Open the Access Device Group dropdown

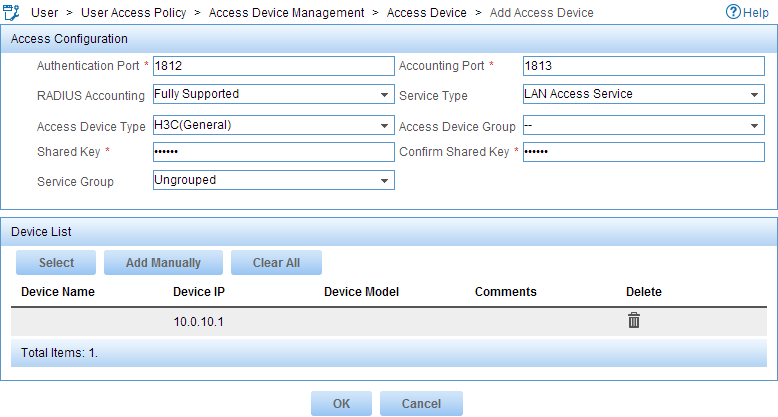click(x=644, y=125)
